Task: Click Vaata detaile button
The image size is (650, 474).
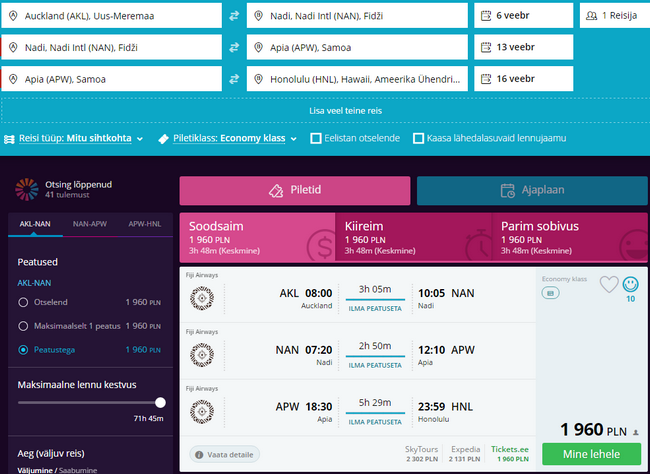Action: click(225, 455)
